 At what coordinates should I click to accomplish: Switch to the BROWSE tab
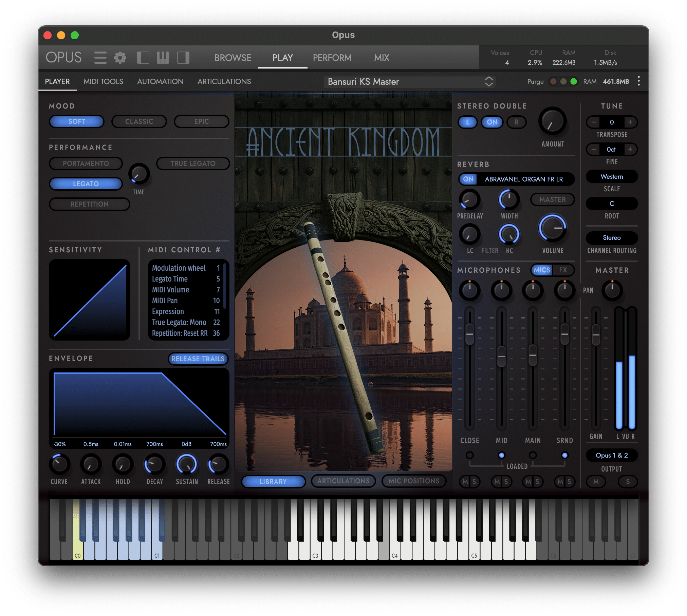click(233, 58)
